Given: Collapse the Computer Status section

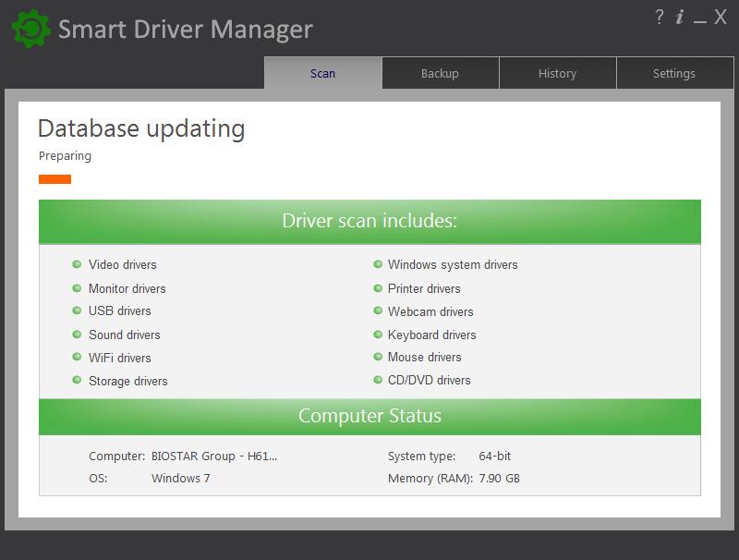Looking at the screenshot, I should point(369,416).
